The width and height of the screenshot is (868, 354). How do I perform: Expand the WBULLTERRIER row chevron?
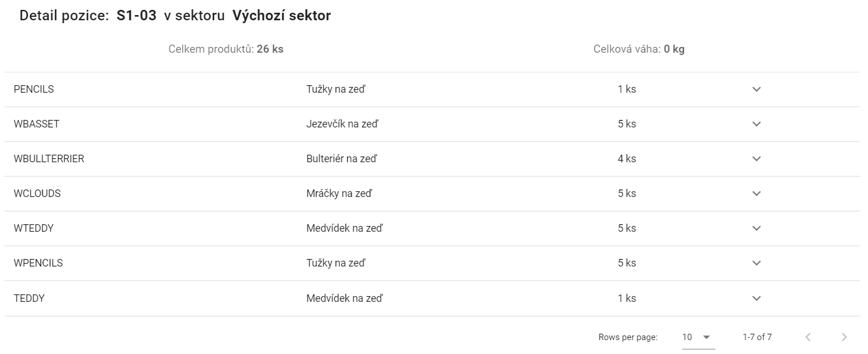pos(756,159)
